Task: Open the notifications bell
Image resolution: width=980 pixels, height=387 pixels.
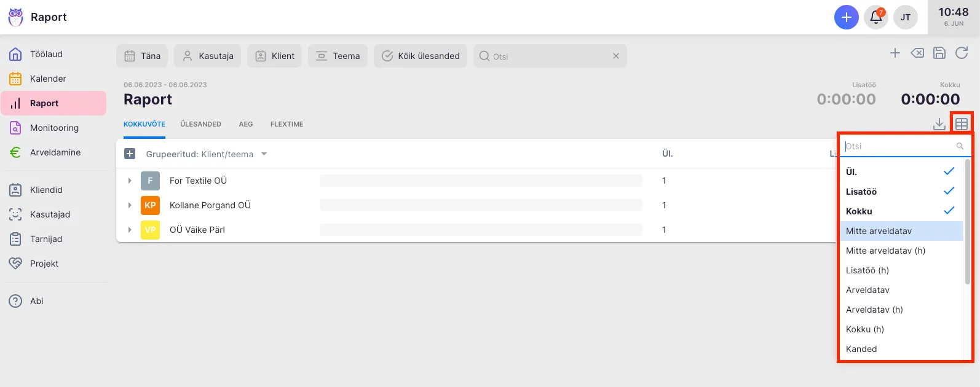Action: [x=876, y=17]
